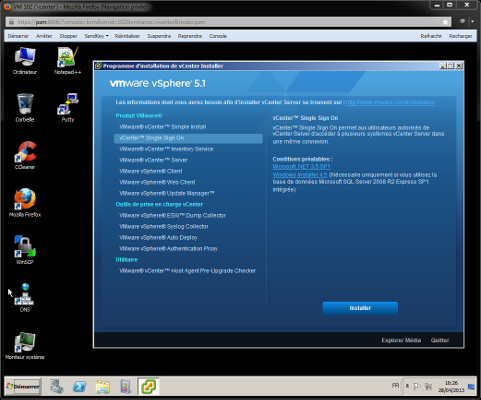Select VMware vSphere Client entry
The image size is (481, 400).
tap(151, 171)
